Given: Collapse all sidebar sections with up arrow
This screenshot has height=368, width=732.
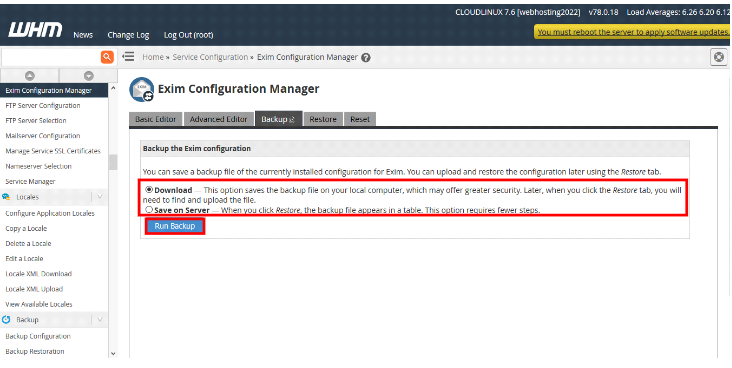Looking at the screenshot, I should tap(30, 75).
